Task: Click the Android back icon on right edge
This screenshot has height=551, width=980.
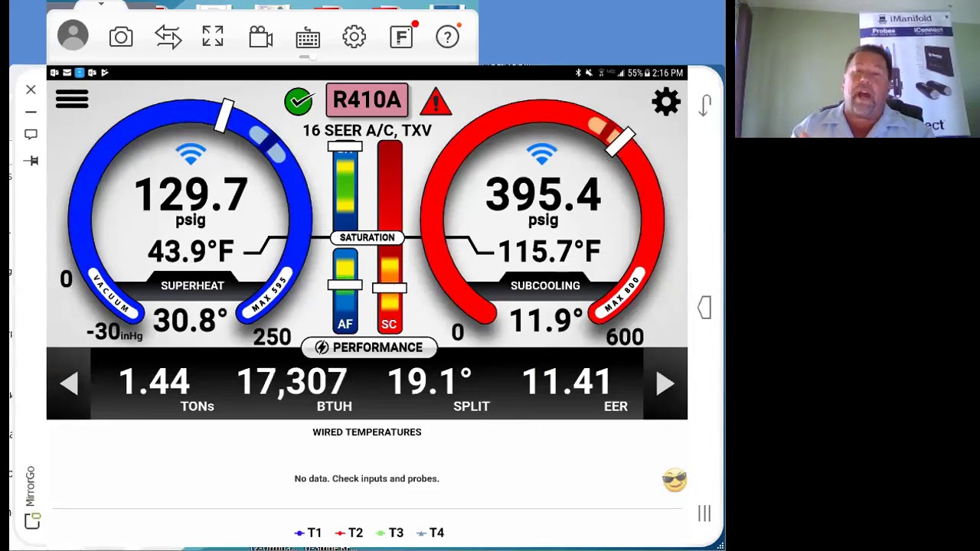Action: tap(704, 106)
